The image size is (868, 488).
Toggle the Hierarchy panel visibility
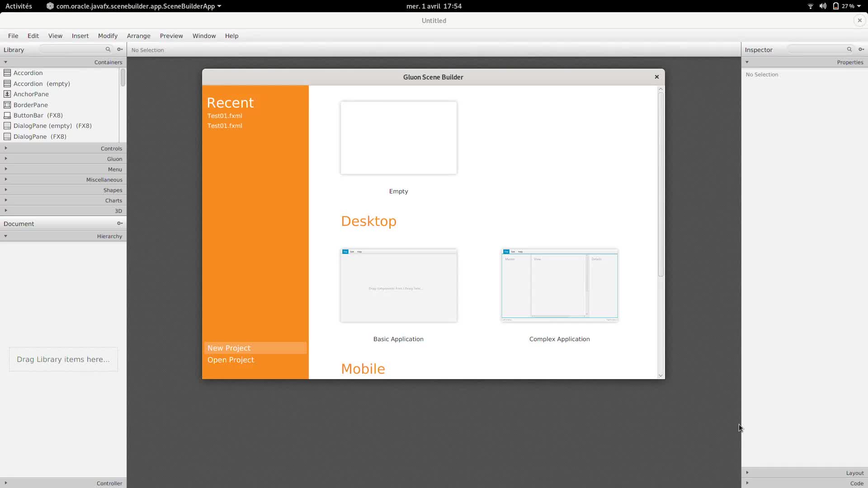5,235
